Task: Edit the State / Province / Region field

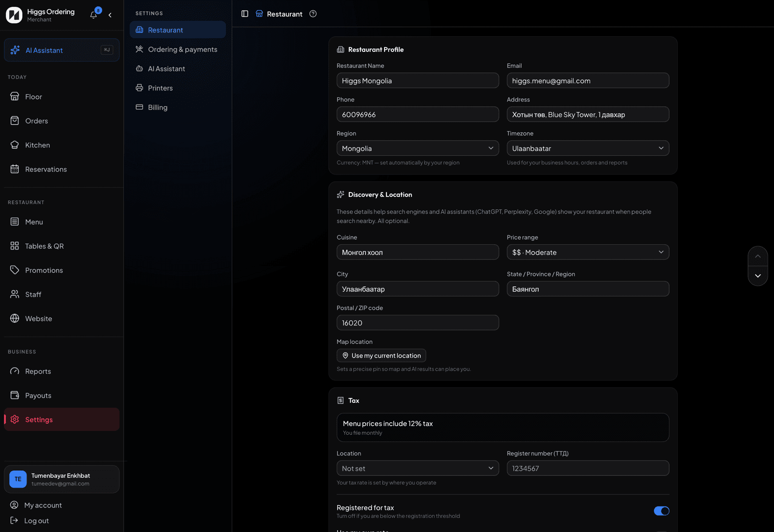Action: tap(588, 289)
